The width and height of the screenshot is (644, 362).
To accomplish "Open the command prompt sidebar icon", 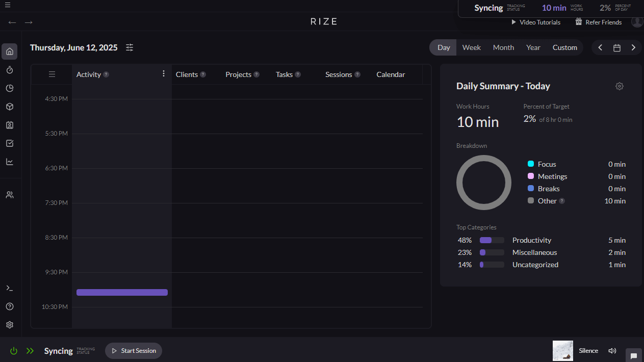I will 9,288.
